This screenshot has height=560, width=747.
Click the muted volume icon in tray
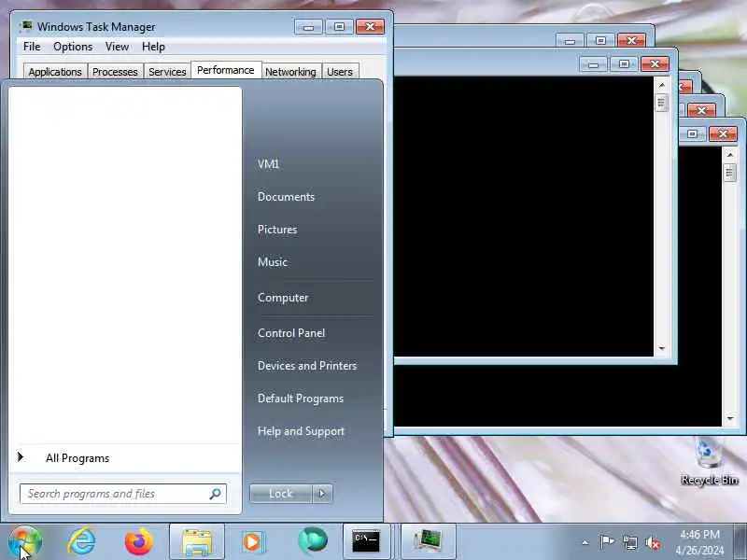(x=653, y=542)
